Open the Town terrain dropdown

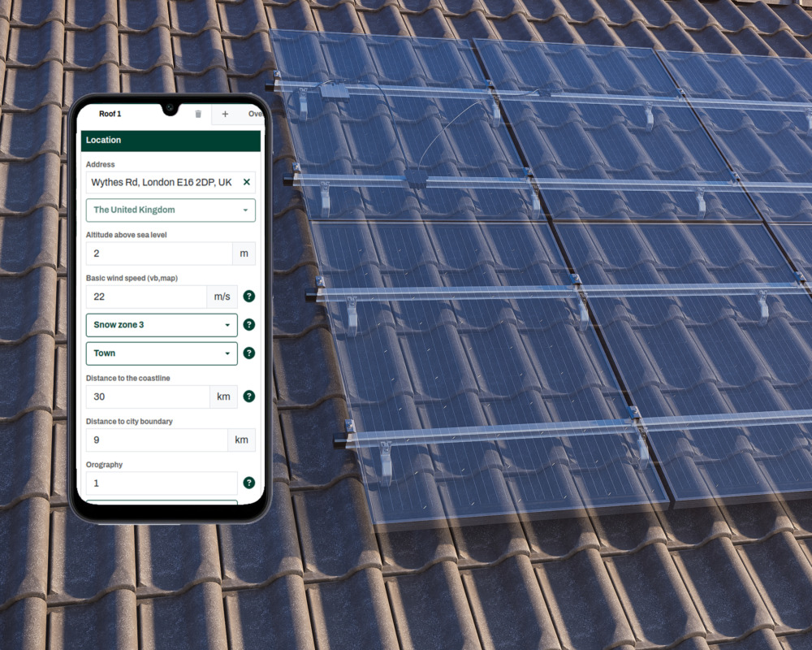click(162, 353)
